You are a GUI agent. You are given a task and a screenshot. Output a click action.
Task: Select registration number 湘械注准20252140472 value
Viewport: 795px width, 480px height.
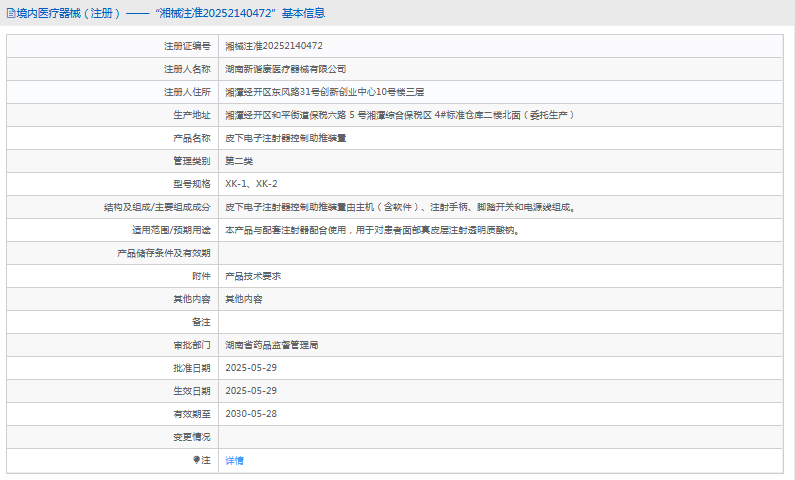click(x=274, y=46)
